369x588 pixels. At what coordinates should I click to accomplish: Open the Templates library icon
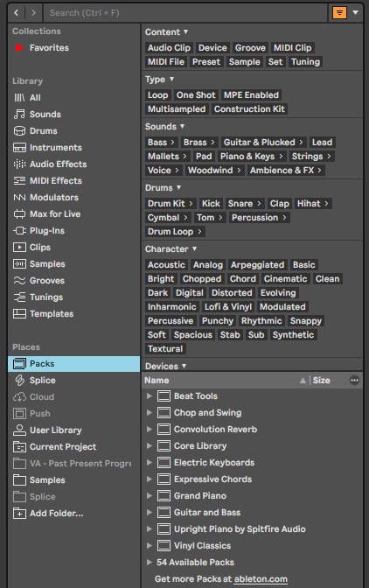point(19,313)
